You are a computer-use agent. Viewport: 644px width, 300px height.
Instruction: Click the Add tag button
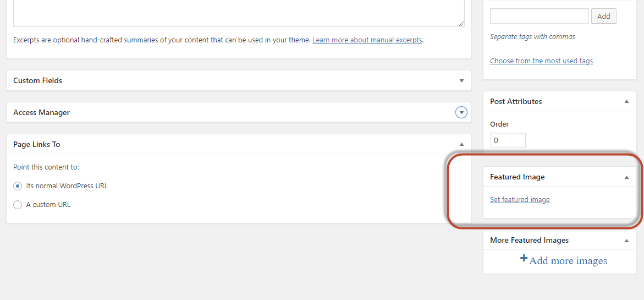click(x=603, y=16)
